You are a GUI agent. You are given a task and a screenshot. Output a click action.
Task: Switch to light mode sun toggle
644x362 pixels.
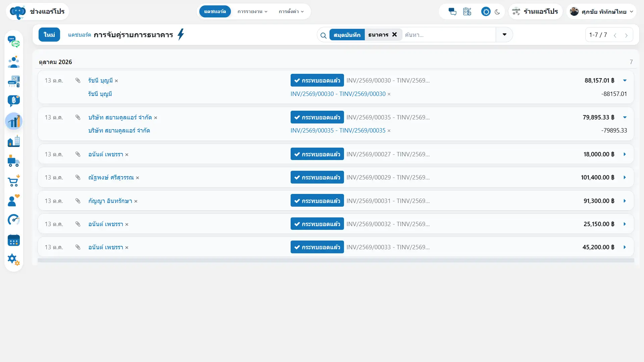pos(486,12)
